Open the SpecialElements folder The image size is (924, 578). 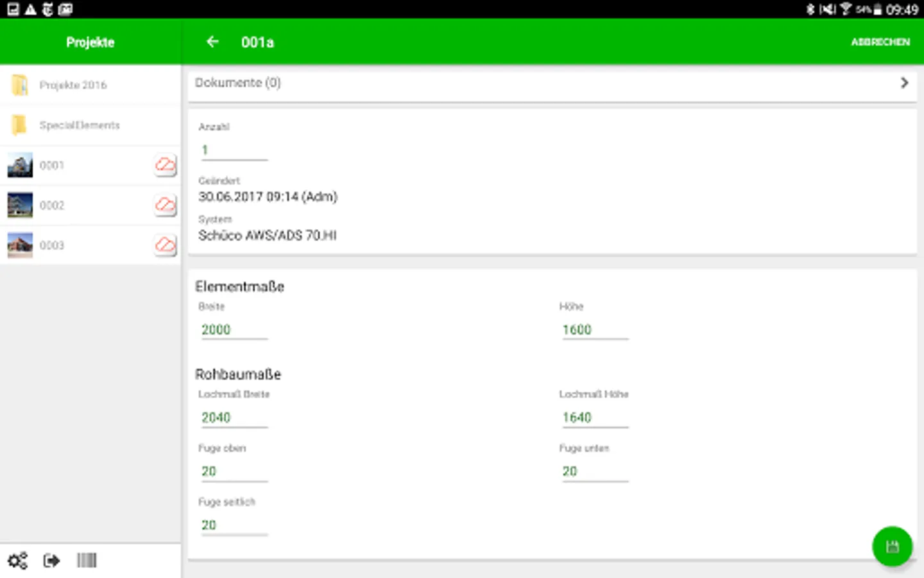tap(90, 125)
